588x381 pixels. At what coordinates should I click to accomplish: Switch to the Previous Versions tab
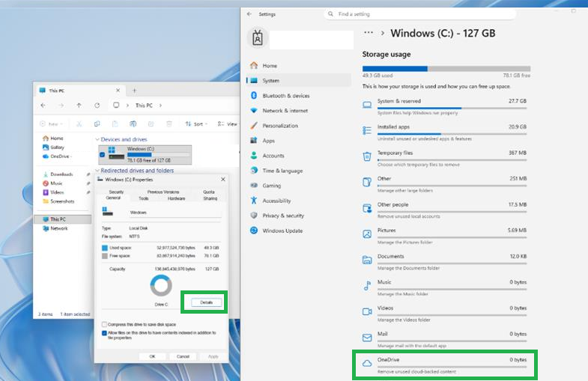(x=163, y=192)
